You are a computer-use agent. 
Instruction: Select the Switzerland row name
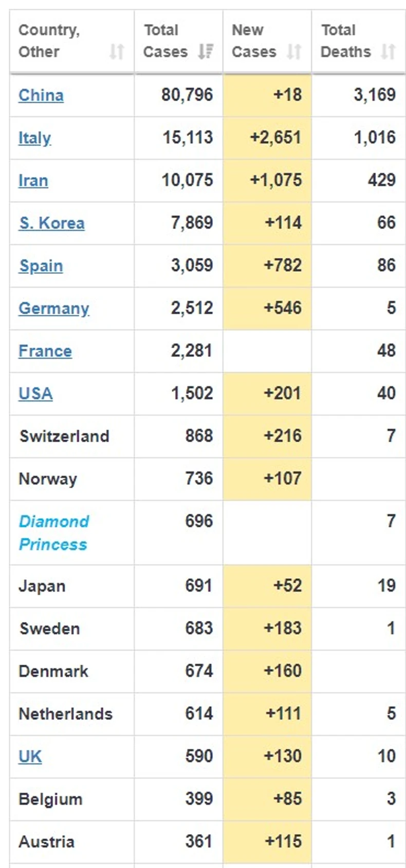tap(64, 436)
